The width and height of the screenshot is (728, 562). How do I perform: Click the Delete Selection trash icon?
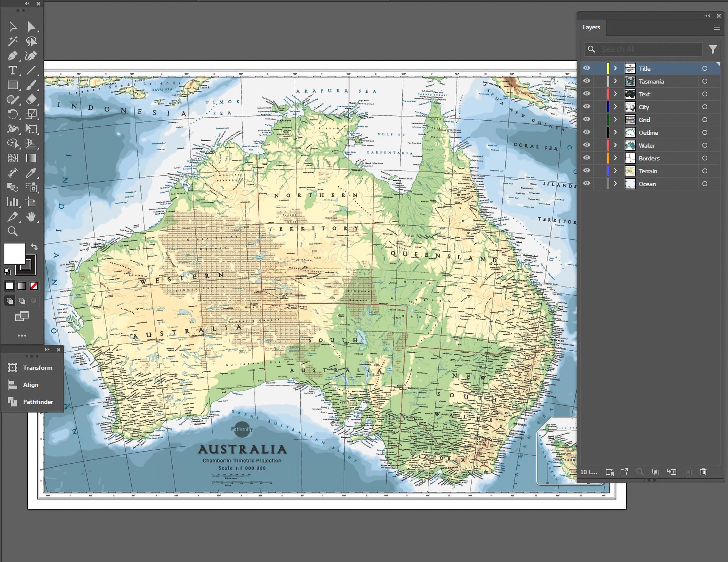703,472
